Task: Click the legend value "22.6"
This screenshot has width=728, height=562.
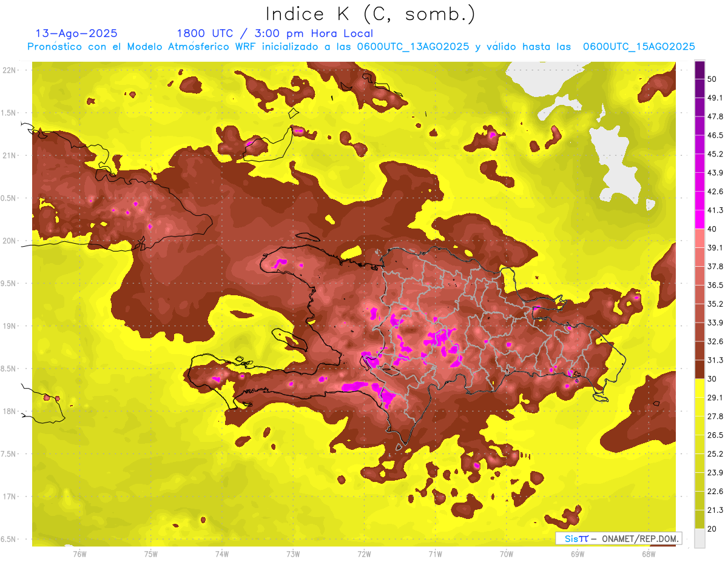Action: [715, 492]
